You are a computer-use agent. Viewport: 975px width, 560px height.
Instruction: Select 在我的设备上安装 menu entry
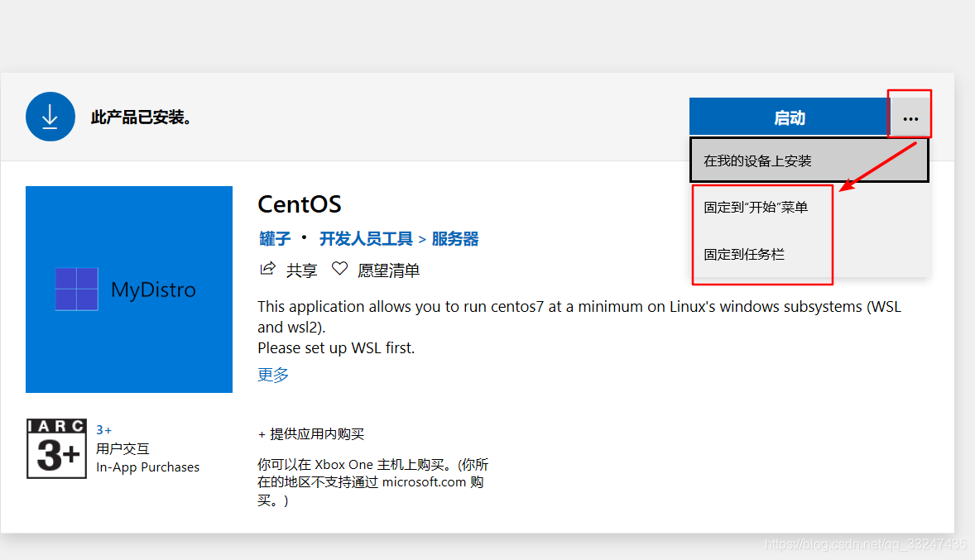(x=809, y=160)
